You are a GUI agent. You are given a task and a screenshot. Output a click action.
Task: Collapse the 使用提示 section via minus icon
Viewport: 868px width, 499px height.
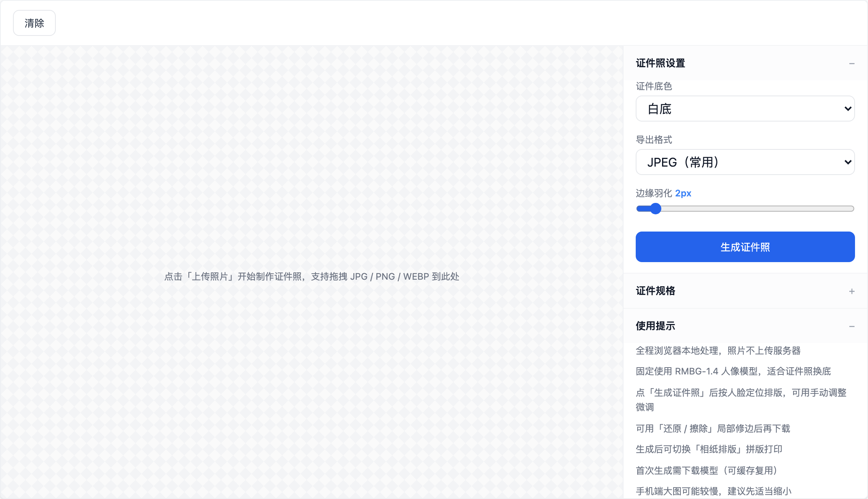pyautogui.click(x=852, y=326)
